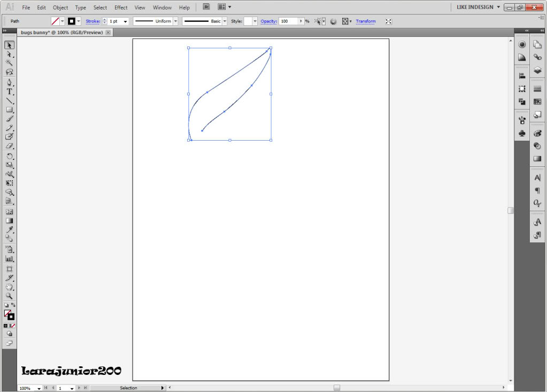Switch to the bugs bunny document tab
The height and width of the screenshot is (392, 547).
tap(61, 33)
